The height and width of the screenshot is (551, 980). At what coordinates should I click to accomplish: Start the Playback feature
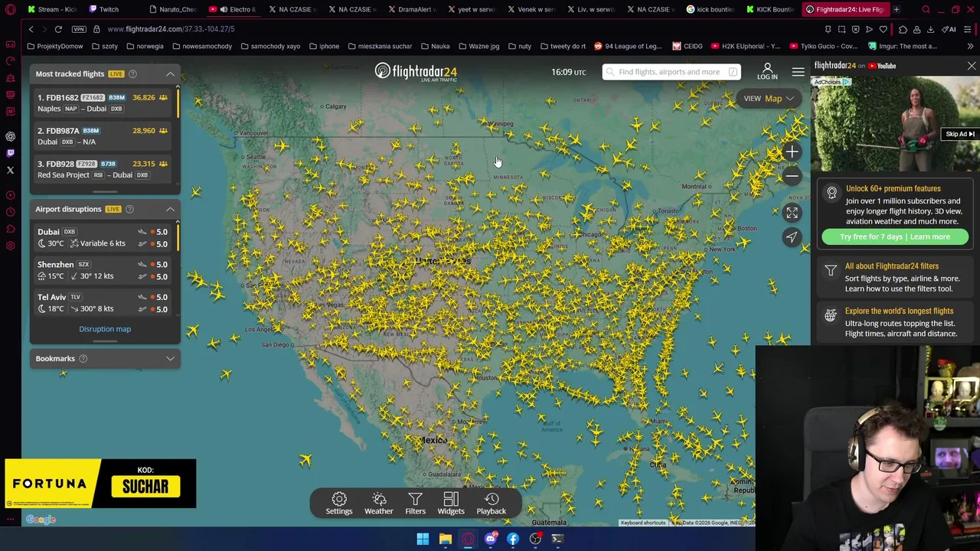tap(492, 504)
